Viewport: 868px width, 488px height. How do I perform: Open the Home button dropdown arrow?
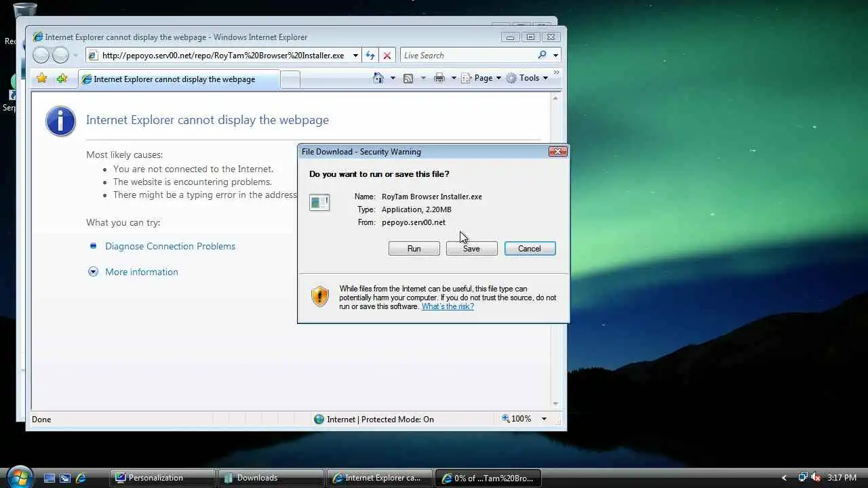[x=393, y=78]
